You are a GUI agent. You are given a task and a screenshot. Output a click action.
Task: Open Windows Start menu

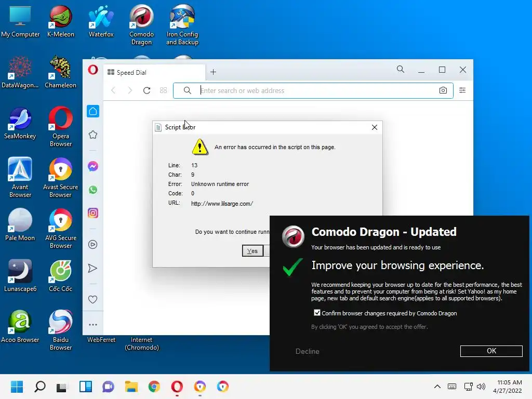pos(17,387)
